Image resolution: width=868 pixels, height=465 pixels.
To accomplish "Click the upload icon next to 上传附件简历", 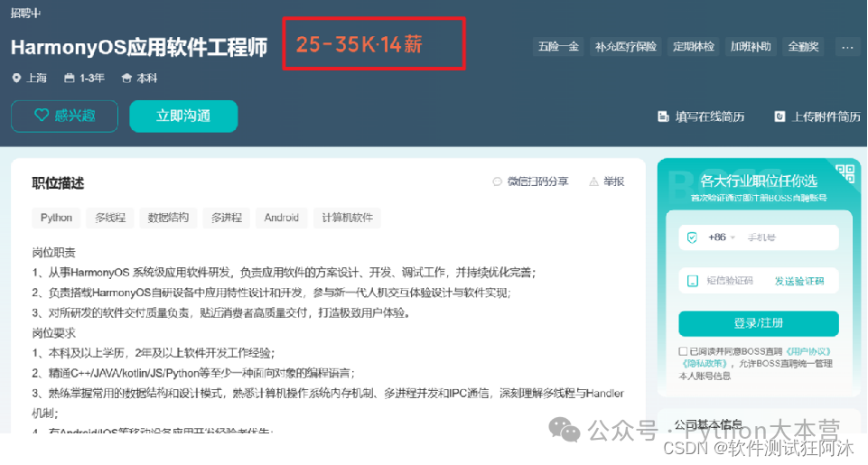I will click(x=779, y=116).
